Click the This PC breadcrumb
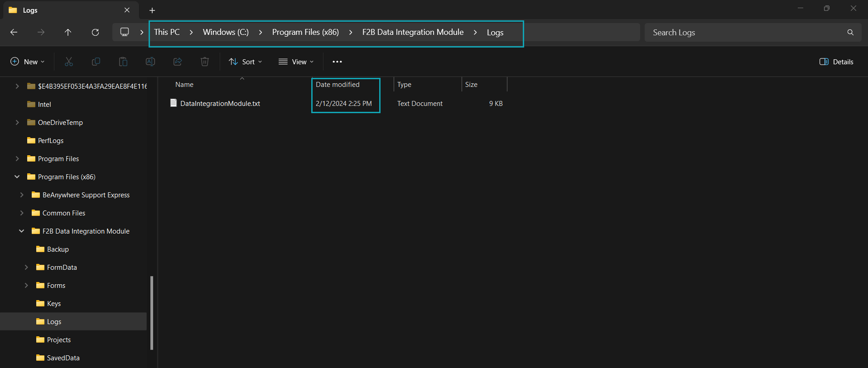The width and height of the screenshot is (868, 368). 167,32
